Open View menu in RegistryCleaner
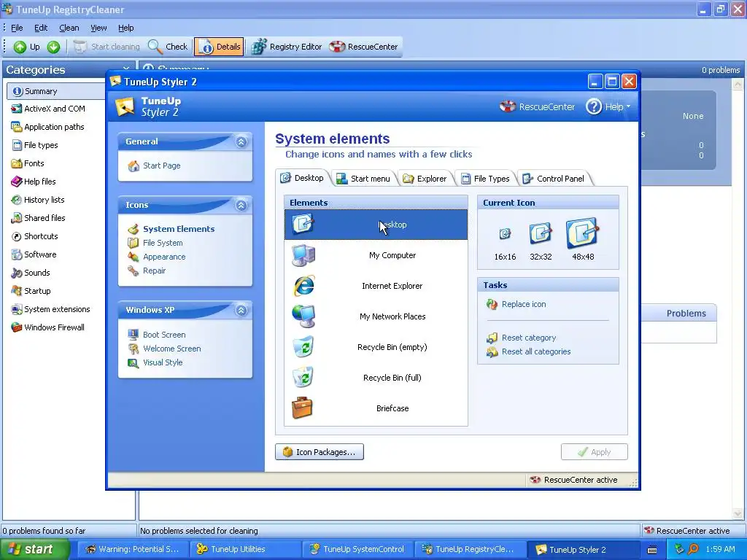The image size is (747, 560). (x=98, y=28)
